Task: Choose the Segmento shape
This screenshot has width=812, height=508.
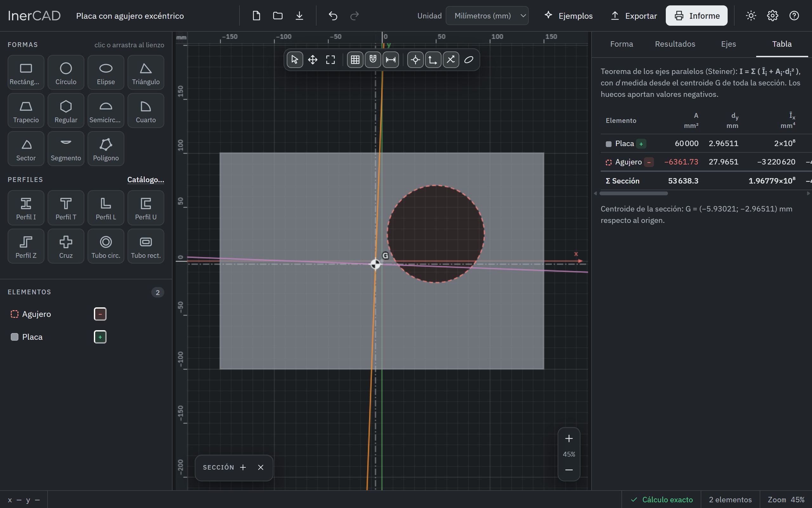Action: click(x=66, y=149)
